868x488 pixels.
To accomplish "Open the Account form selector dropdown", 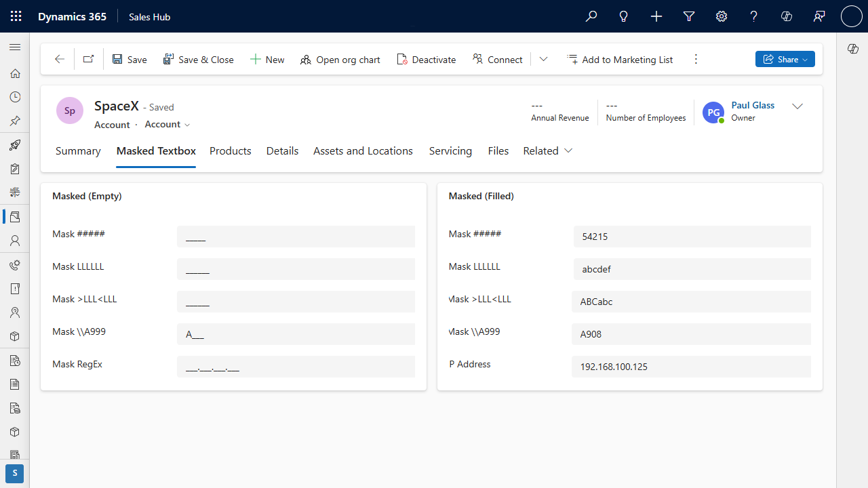I will point(167,125).
